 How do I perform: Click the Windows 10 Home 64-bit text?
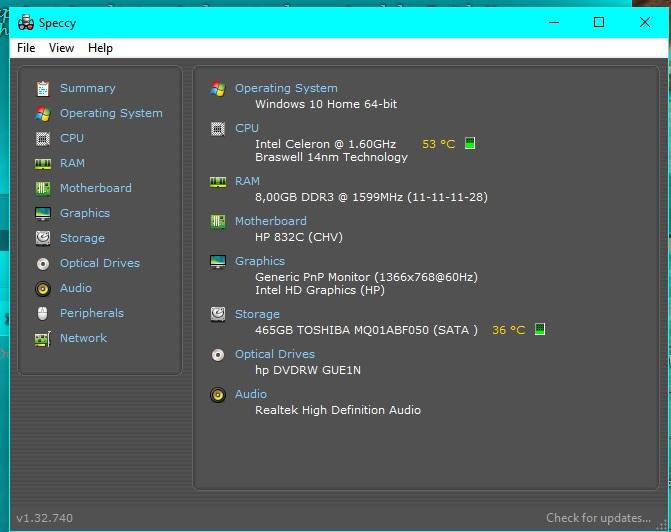coord(326,104)
